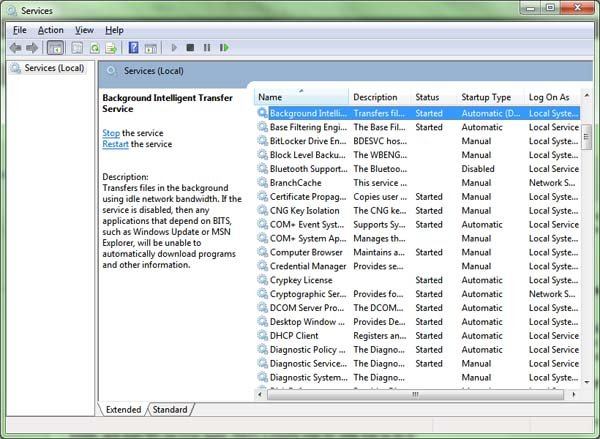Click the Services (Local) pane header icon
The width and height of the screenshot is (600, 439).
coord(111,71)
